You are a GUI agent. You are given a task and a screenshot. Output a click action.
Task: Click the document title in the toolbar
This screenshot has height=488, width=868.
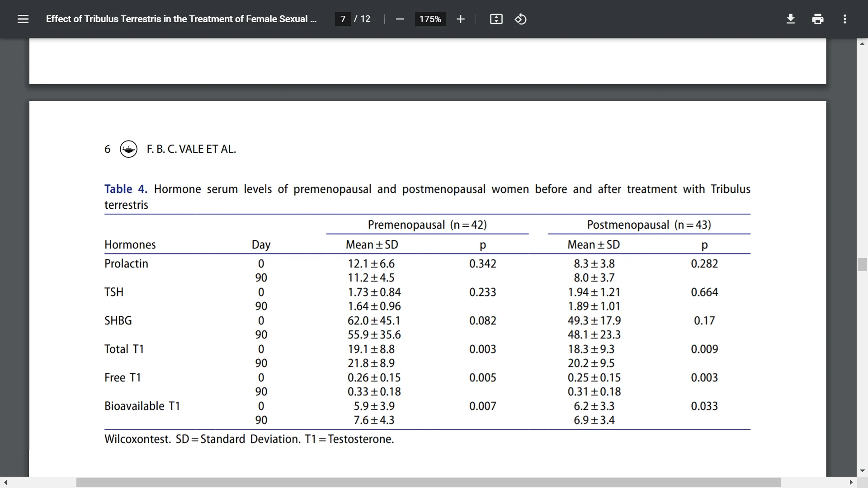[x=181, y=19]
